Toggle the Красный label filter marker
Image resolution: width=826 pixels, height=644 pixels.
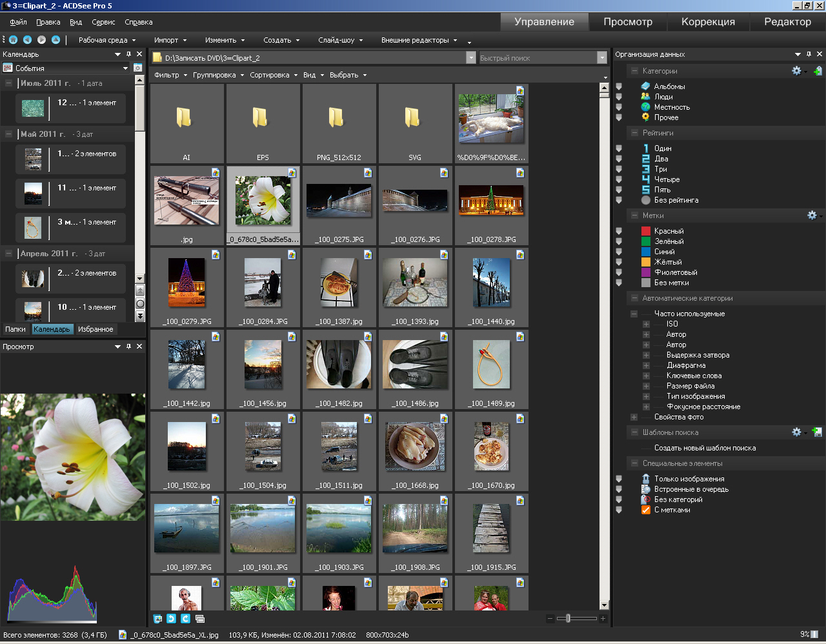pyautogui.click(x=619, y=231)
